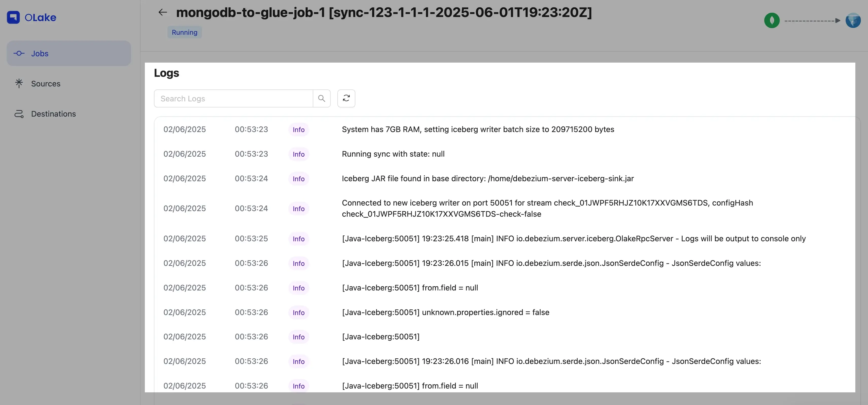Viewport: 868px width, 405px height.
Task: Refresh the logs with the reload icon
Action: point(346,98)
